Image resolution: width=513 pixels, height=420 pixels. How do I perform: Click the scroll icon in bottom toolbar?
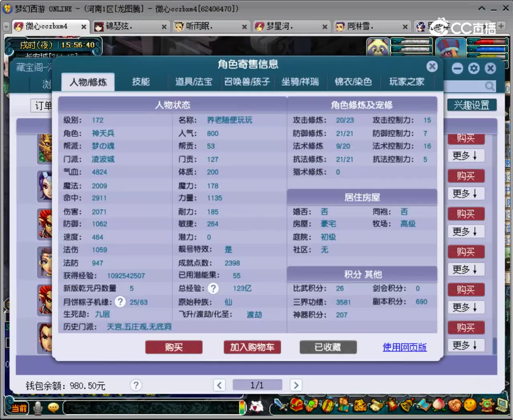point(376,406)
